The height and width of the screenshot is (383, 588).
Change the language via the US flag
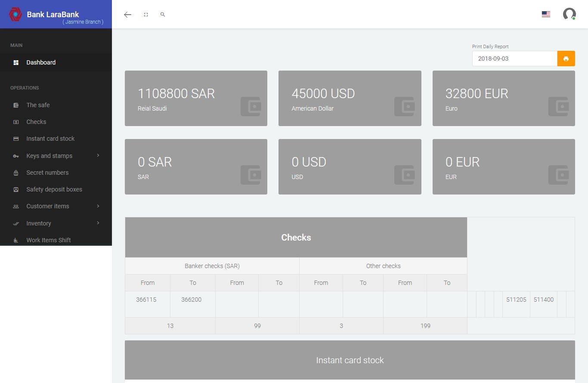(546, 14)
